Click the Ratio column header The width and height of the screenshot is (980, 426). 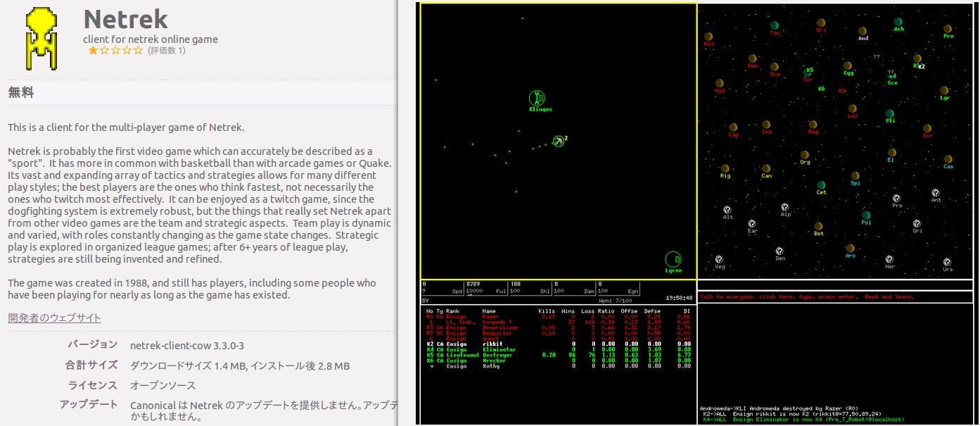(x=606, y=311)
